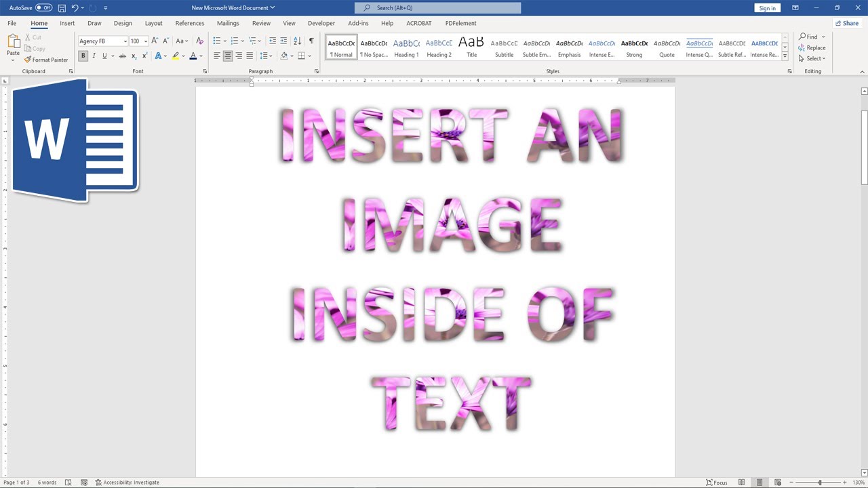868x488 pixels.
Task: Apply the Heading 1 style
Action: click(x=406, y=47)
